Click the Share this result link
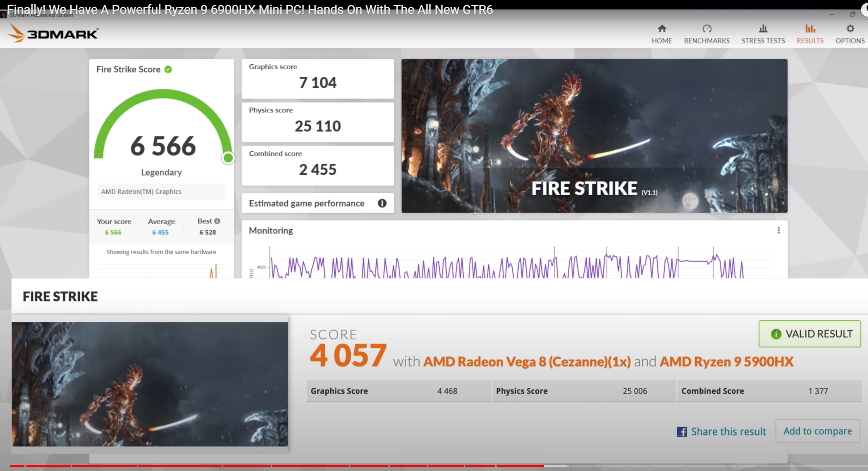Viewport: 868px width, 471px height. [728, 432]
